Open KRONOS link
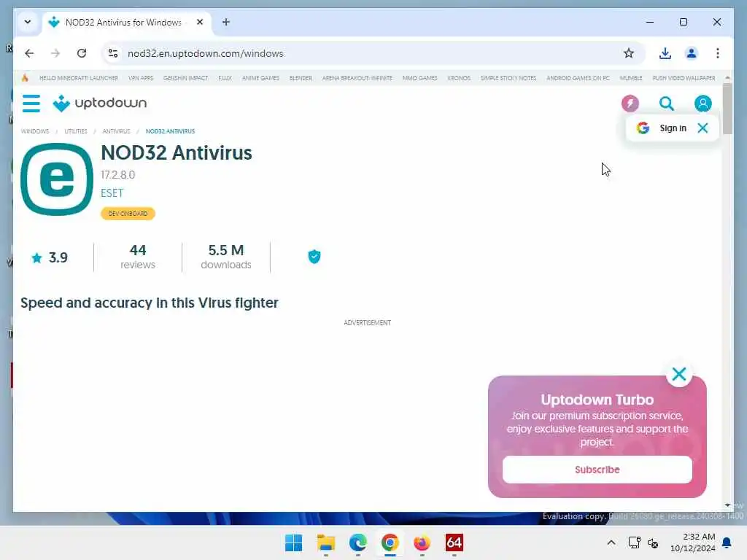747x560 pixels. coord(459,78)
